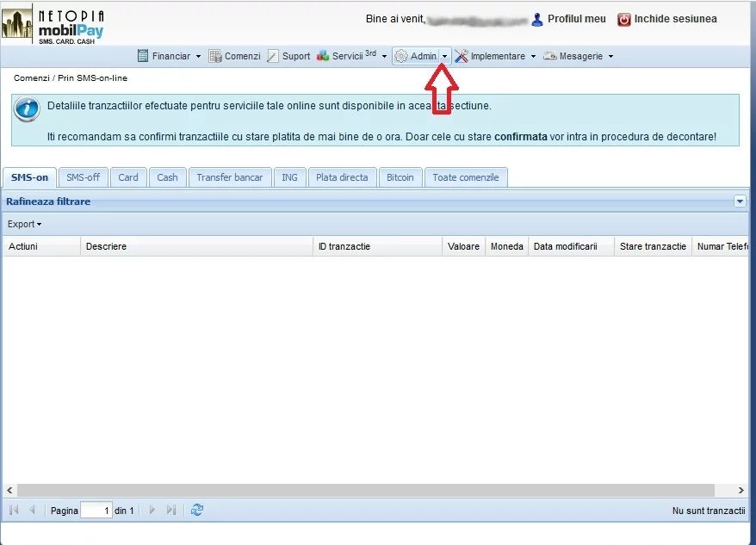Image resolution: width=756 pixels, height=545 pixels.
Task: Click the Inchide sesiunea power icon
Action: tap(624, 19)
